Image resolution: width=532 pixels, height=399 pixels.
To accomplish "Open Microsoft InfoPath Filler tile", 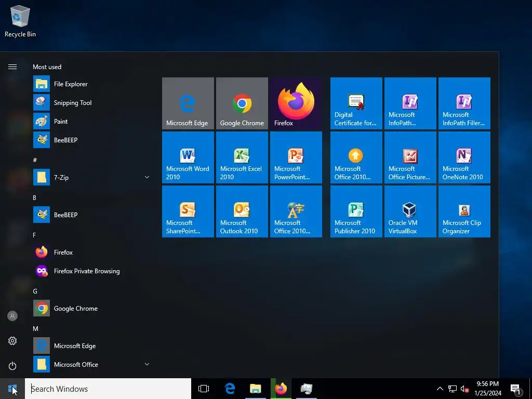I will [464, 103].
